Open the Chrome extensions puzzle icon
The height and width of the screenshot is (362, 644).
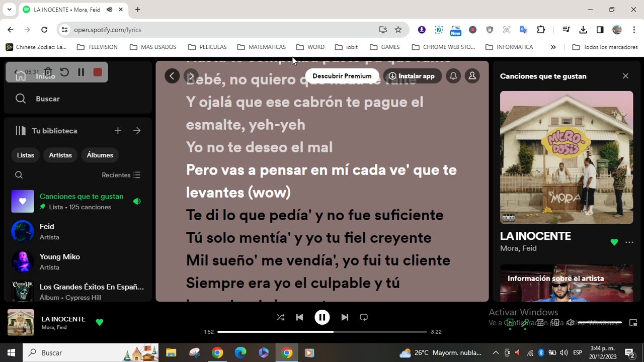point(541,30)
